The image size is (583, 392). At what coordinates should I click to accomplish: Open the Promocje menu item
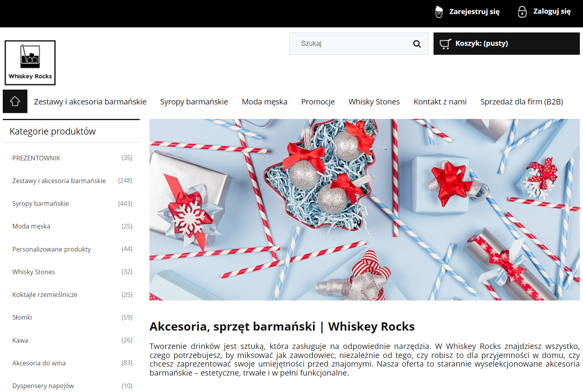(x=318, y=101)
